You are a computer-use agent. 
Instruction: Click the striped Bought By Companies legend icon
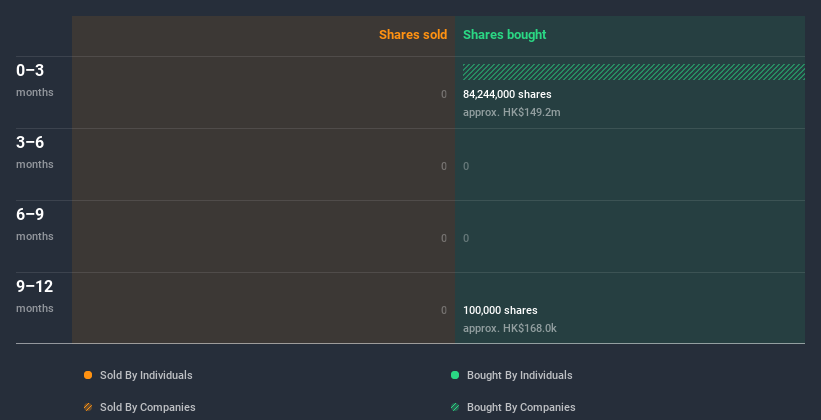pos(455,407)
